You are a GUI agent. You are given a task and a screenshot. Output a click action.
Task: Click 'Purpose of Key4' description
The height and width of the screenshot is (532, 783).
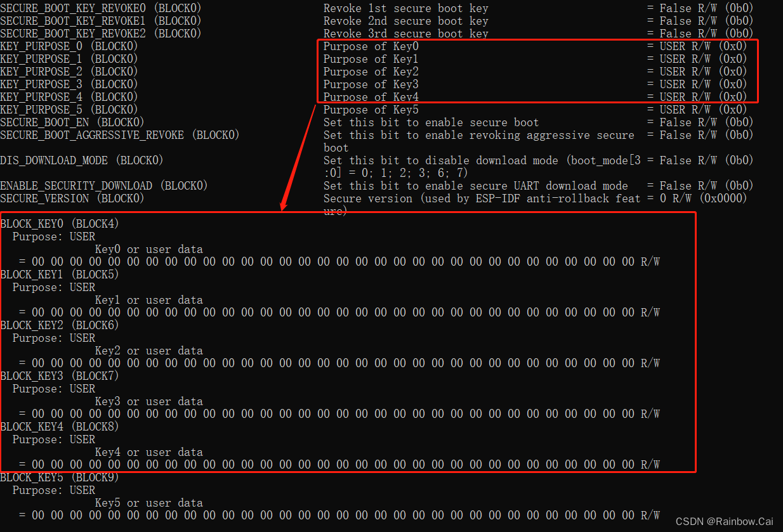371,97
